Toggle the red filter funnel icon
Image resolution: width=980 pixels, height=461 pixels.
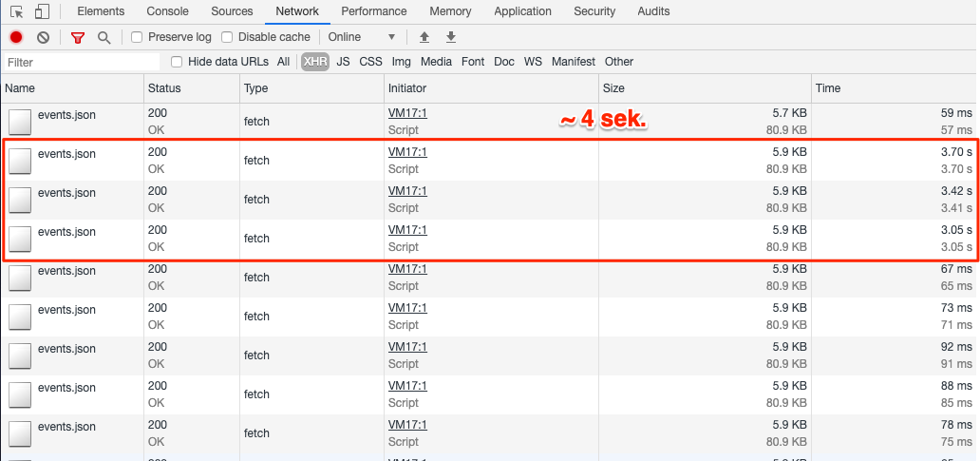[78, 37]
